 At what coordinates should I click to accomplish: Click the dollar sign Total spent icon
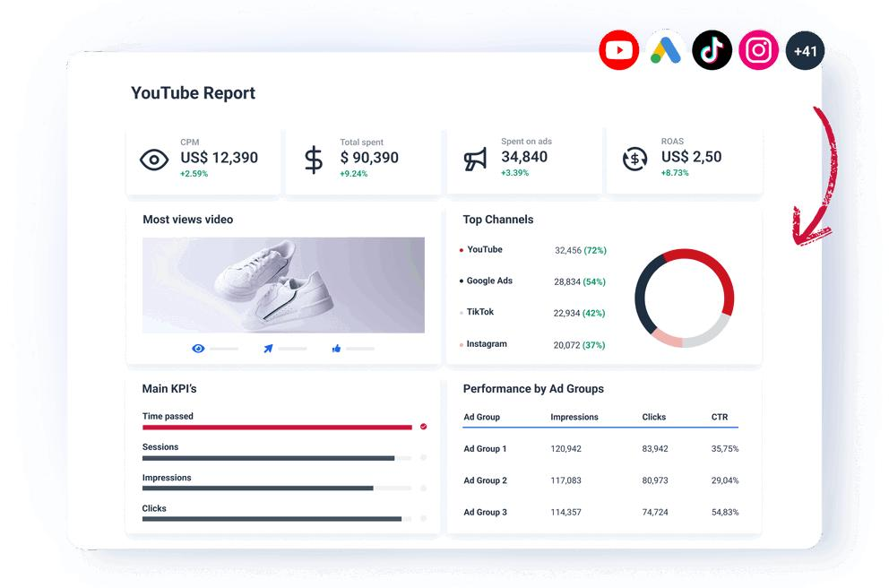tap(314, 160)
